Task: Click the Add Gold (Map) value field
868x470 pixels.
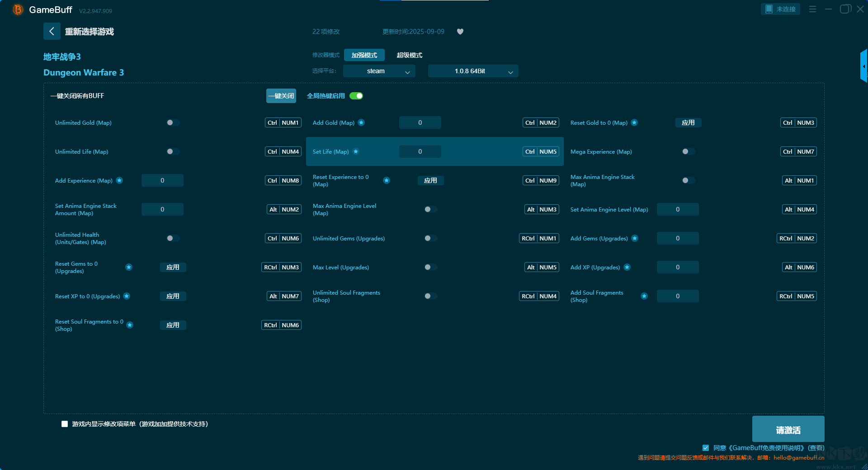Action: (420, 122)
